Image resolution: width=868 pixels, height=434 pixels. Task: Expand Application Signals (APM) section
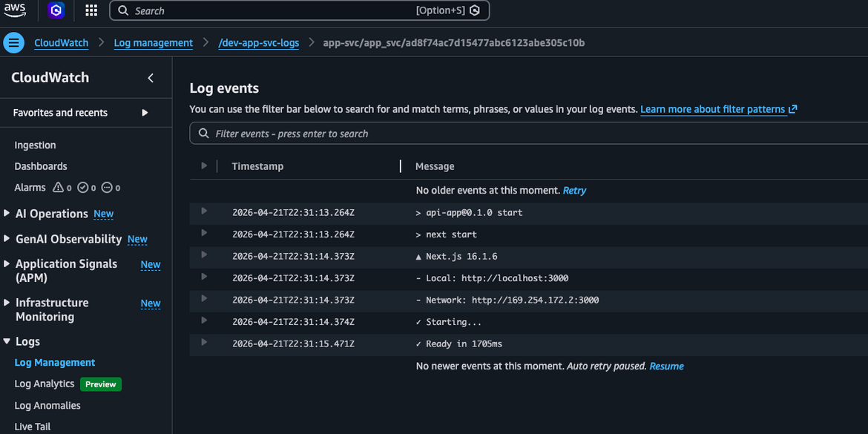tap(7, 263)
